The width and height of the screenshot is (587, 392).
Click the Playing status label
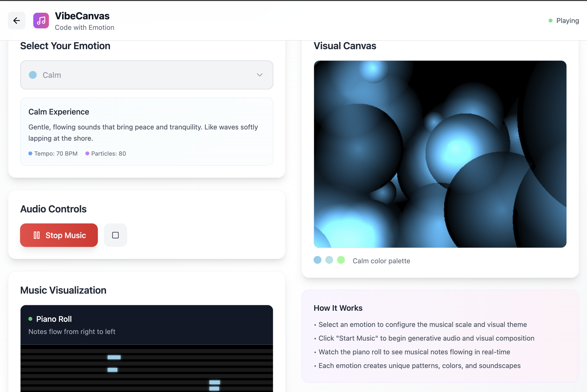567,21
